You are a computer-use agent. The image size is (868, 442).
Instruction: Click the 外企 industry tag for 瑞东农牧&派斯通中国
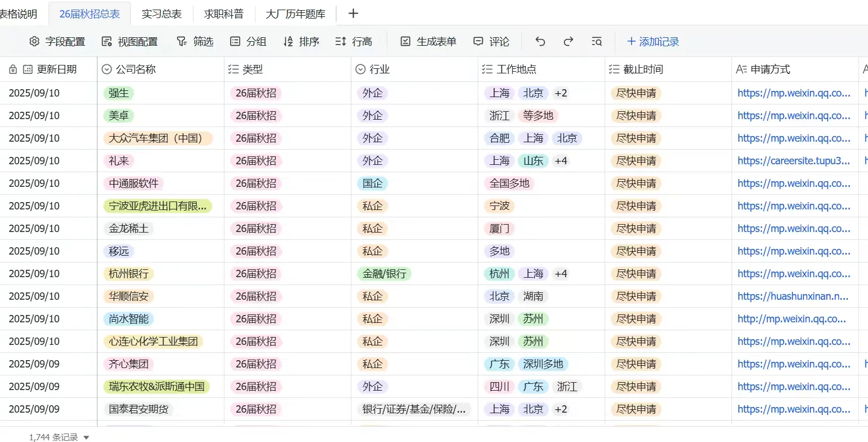pos(372,387)
